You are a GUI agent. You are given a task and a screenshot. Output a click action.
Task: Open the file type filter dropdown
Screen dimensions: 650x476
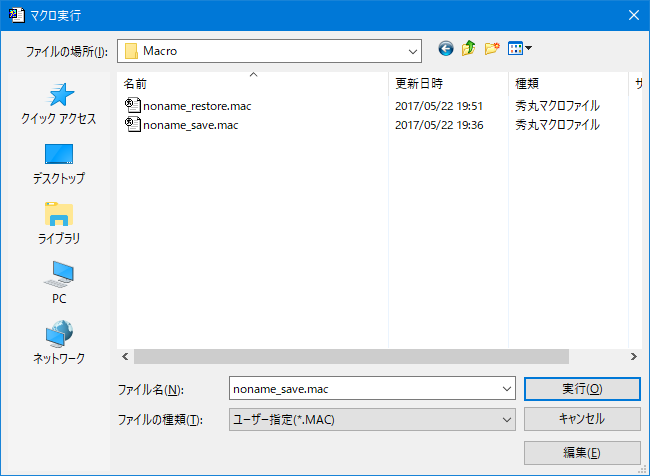(x=505, y=420)
